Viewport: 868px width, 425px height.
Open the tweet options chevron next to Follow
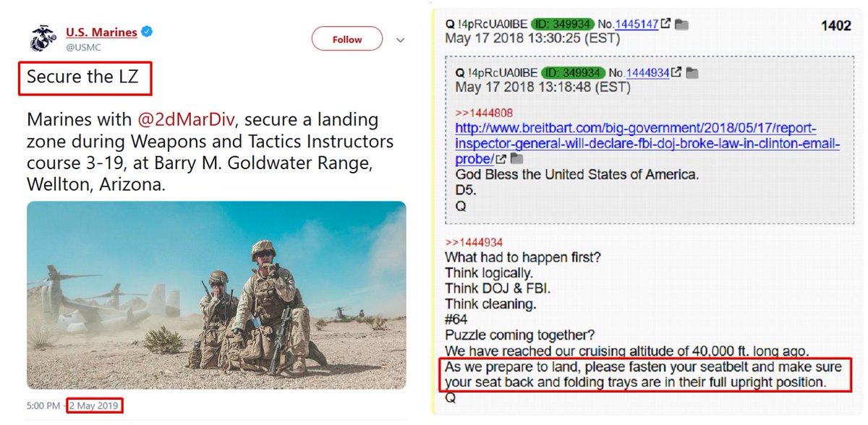pyautogui.click(x=401, y=40)
